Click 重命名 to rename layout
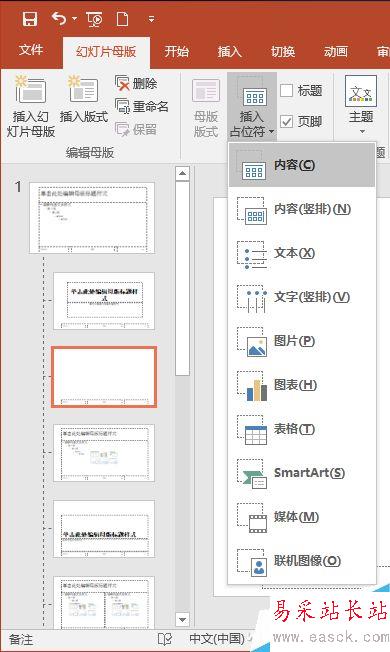This screenshot has width=390, height=652. point(142,106)
